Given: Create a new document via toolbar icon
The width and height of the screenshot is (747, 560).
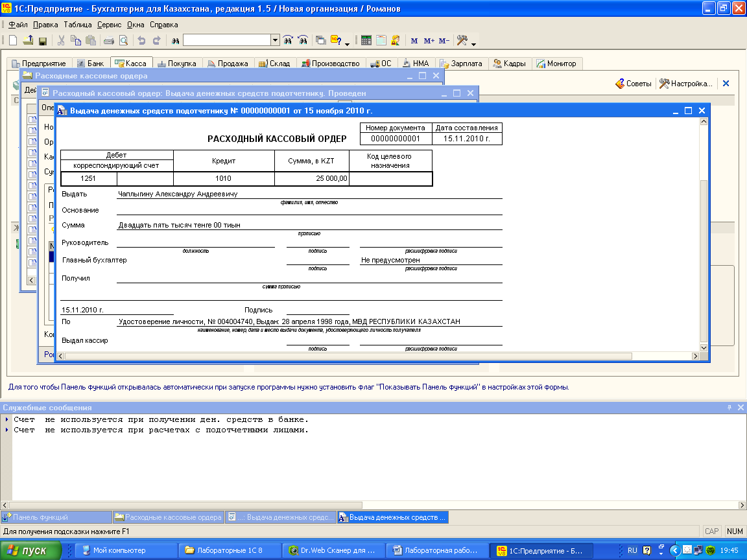Looking at the screenshot, I should [13, 40].
